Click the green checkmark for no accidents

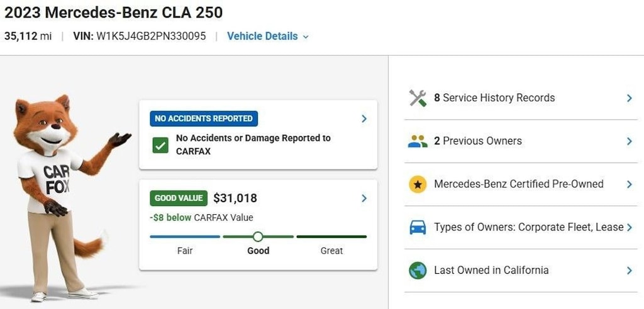pyautogui.click(x=160, y=145)
